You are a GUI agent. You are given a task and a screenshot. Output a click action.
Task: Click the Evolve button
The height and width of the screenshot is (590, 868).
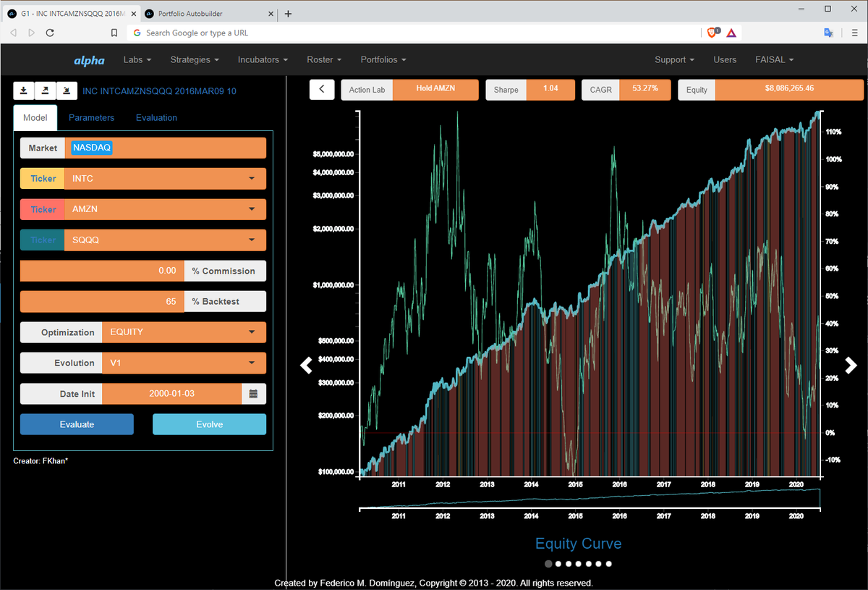click(x=209, y=424)
